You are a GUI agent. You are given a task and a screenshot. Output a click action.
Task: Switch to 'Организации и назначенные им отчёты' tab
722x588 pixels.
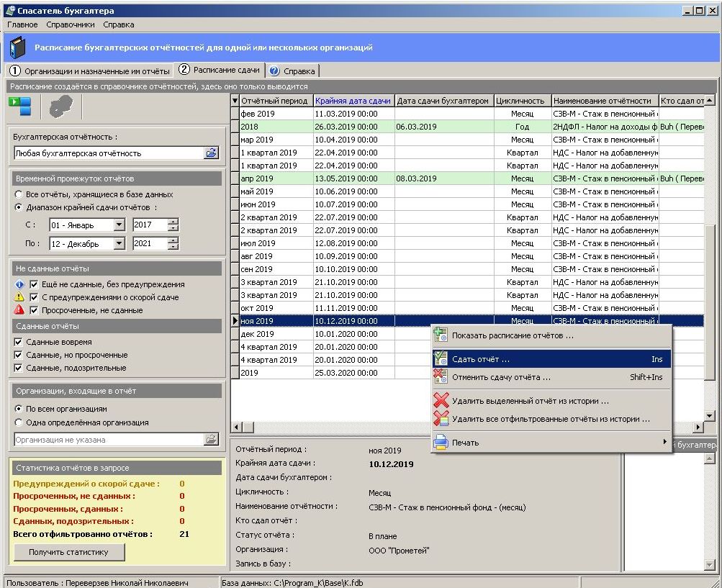coord(90,71)
